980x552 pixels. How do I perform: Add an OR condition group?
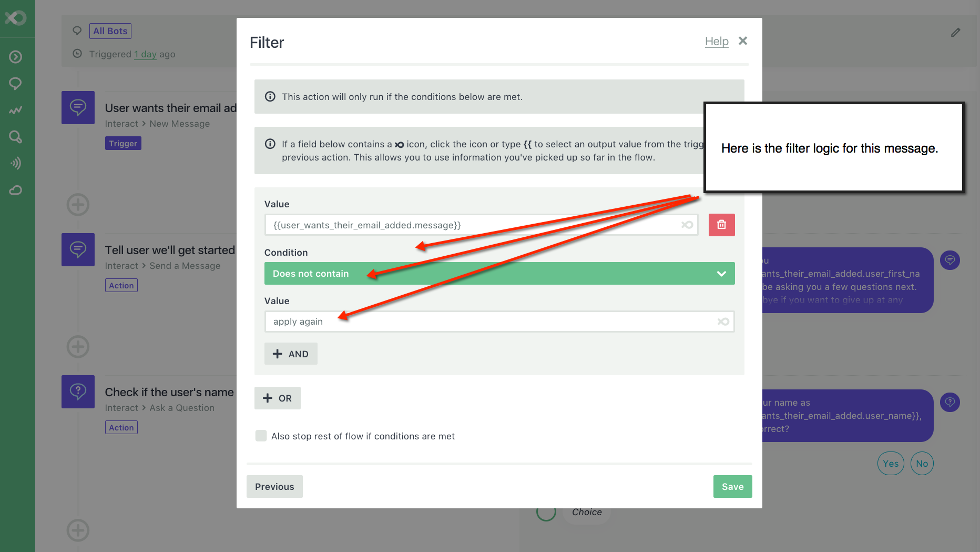[278, 398]
